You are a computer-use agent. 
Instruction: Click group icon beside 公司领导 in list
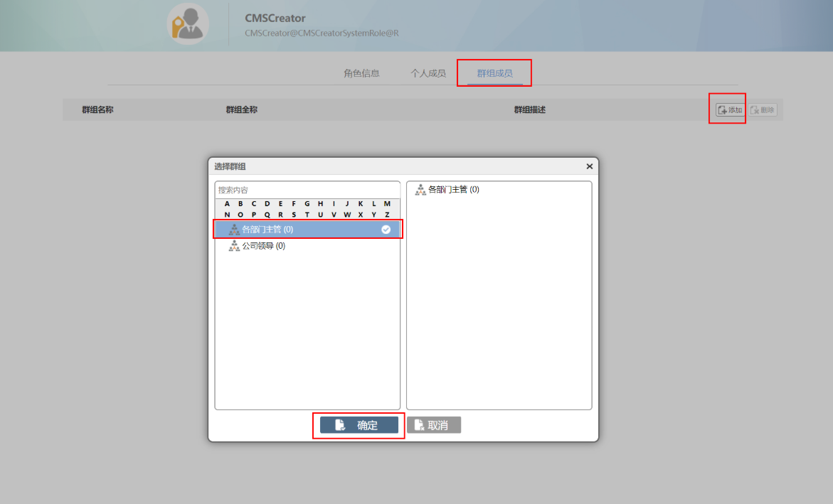point(234,246)
